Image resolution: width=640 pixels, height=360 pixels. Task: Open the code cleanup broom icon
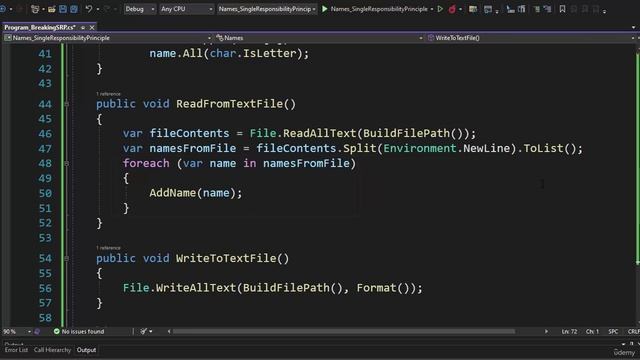(x=143, y=331)
